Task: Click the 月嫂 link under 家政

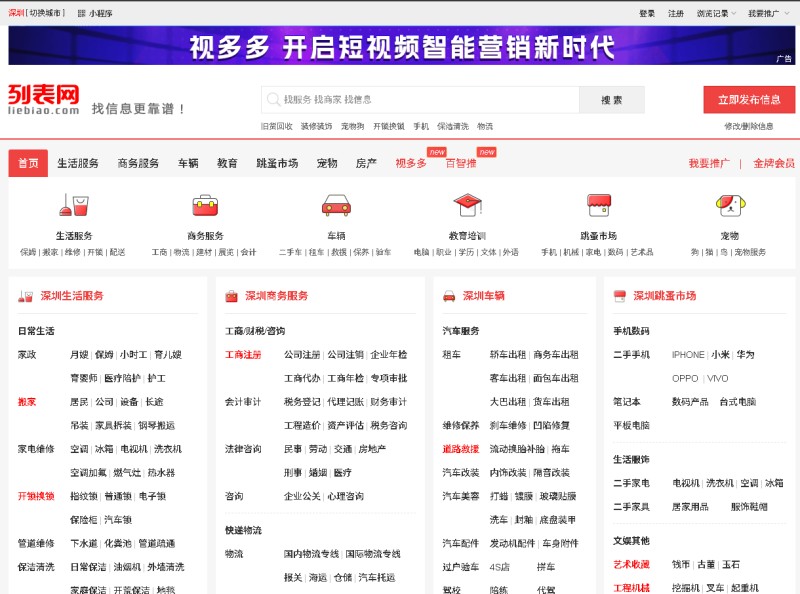Action: tap(79, 355)
